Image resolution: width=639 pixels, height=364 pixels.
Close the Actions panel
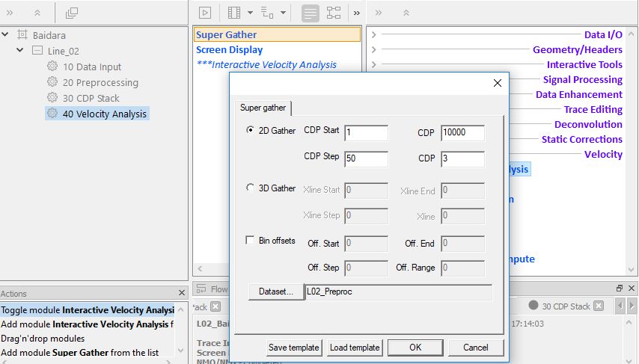182,293
